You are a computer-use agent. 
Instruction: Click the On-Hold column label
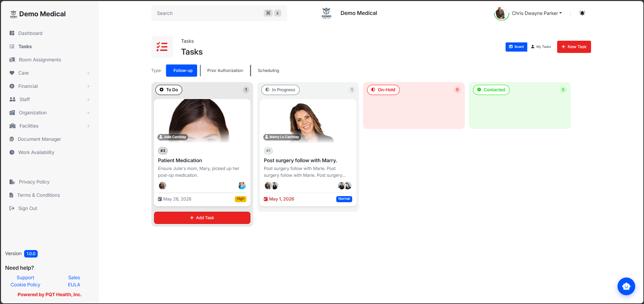pyautogui.click(x=383, y=90)
